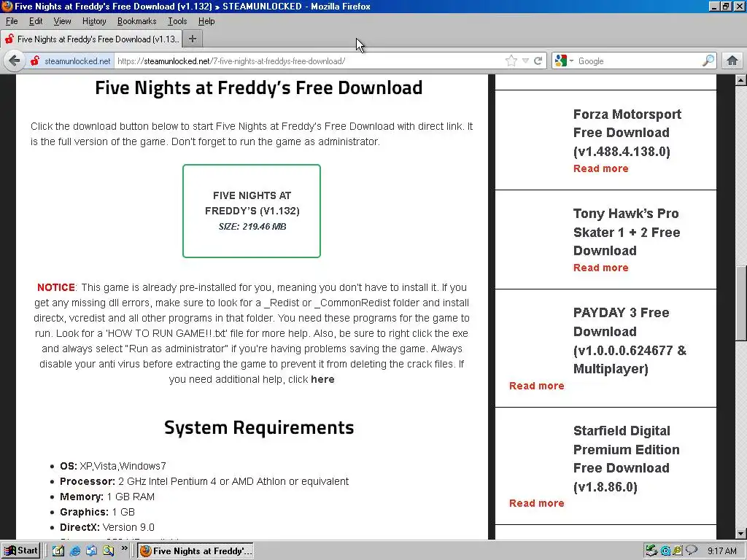This screenshot has height=560, width=747.
Task: Open the Starfield Digital Premium Edition link
Action: tap(627, 459)
